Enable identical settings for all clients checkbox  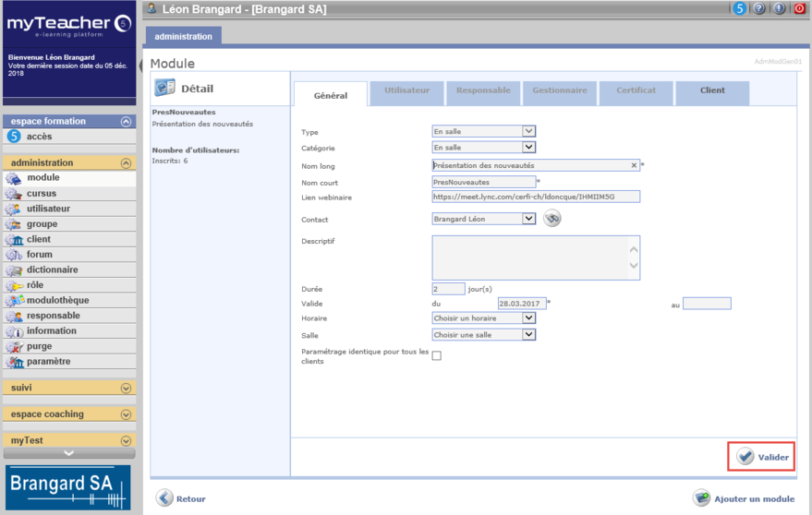(437, 355)
